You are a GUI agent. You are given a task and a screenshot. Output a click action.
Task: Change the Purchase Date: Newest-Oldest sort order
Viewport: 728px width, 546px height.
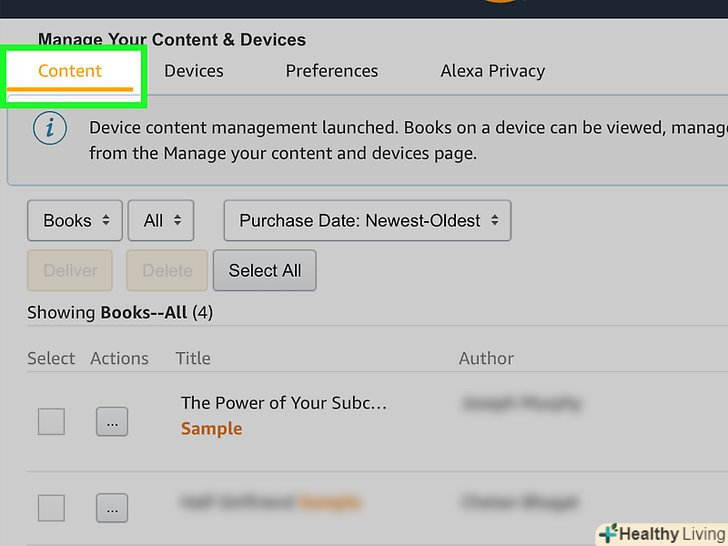pos(367,221)
